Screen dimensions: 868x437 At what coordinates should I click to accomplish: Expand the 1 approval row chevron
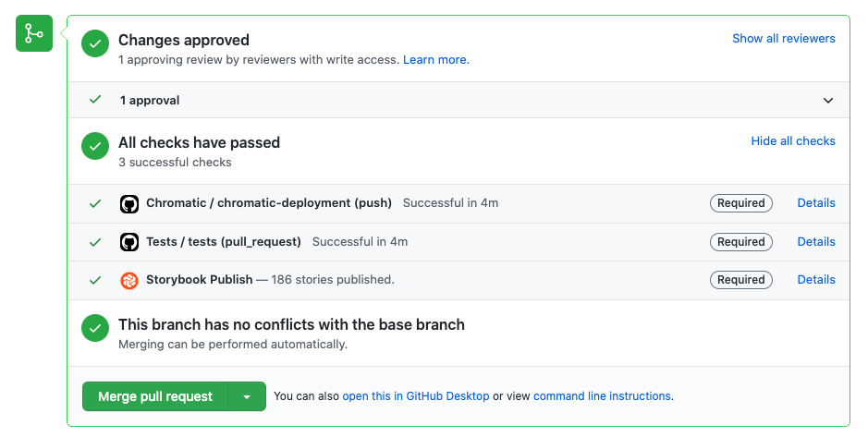(828, 101)
